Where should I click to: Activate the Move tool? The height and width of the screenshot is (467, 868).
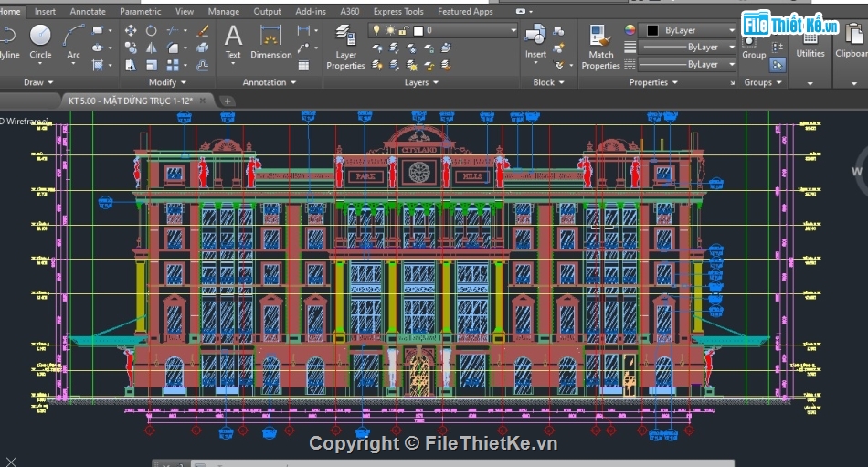pyautogui.click(x=131, y=30)
